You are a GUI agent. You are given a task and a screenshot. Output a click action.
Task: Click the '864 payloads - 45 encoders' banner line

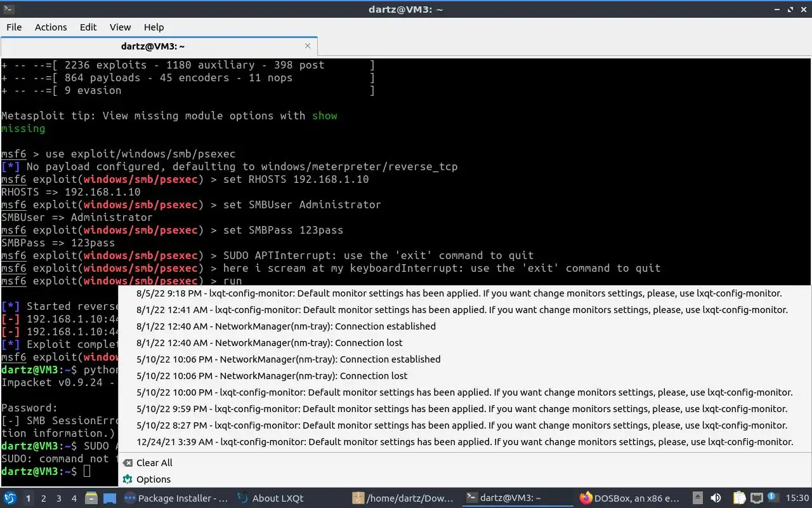(x=188, y=77)
